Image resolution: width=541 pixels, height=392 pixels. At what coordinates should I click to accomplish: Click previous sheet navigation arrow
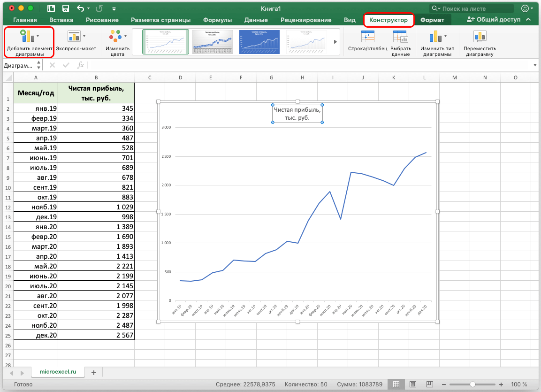[x=12, y=373]
